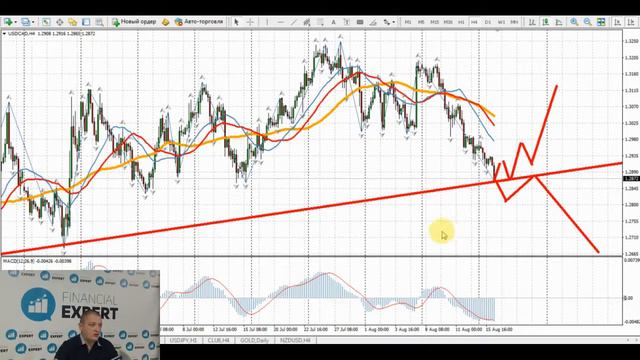Viewport: 640px width, 360px height.
Task: Click the MetaEditor yellow icon
Action: click(165, 22)
